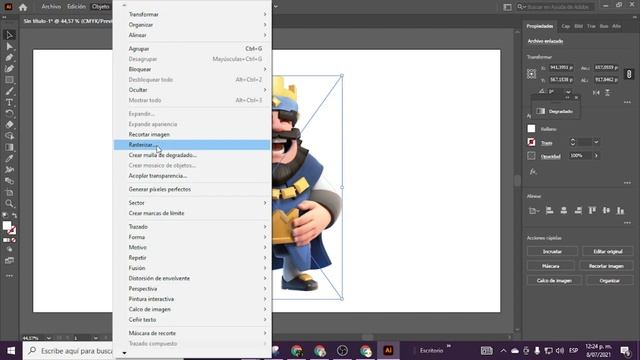Select the Zoom magnifier tool
This screenshot has width=640, height=360.
9,203
